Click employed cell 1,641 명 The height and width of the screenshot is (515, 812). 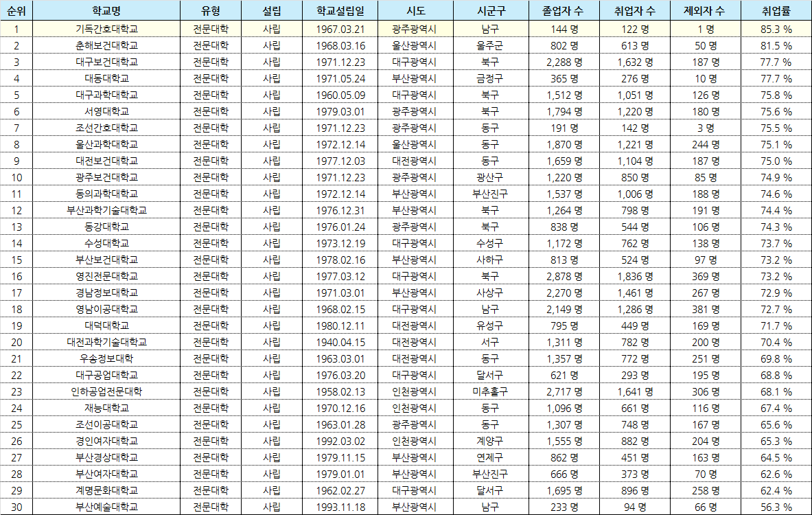(x=635, y=392)
